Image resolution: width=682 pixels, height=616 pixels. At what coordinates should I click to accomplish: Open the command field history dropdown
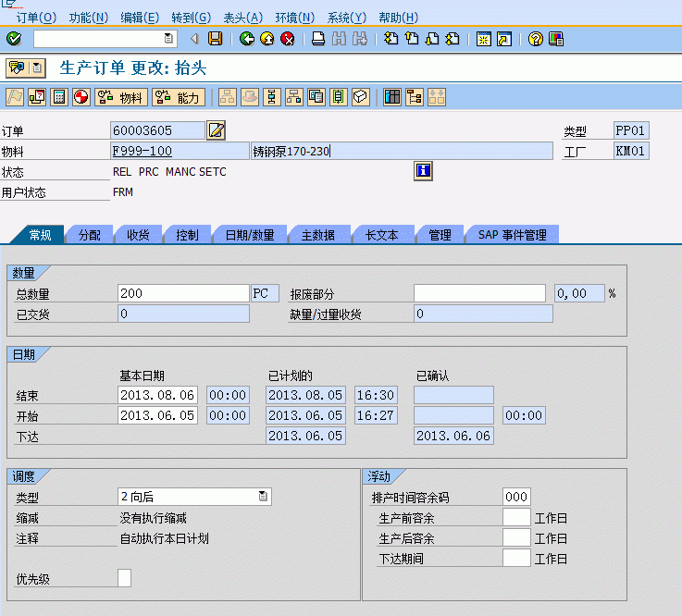coord(168,38)
